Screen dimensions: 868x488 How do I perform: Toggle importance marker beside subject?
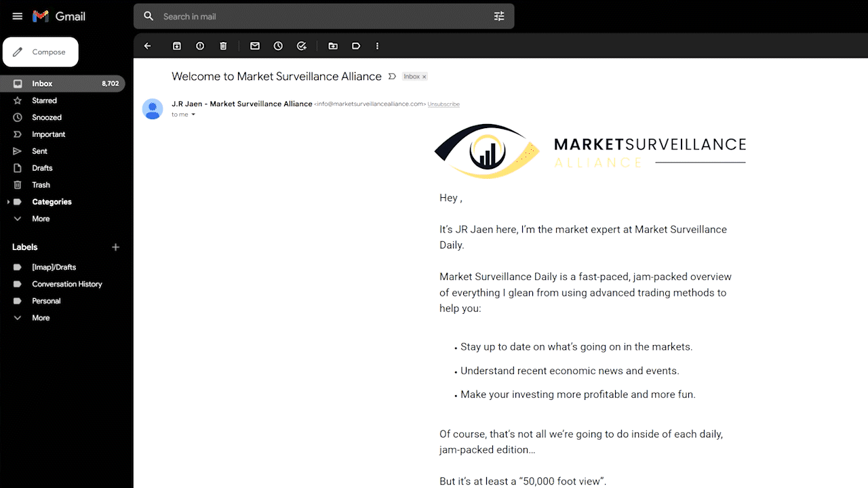coord(392,77)
